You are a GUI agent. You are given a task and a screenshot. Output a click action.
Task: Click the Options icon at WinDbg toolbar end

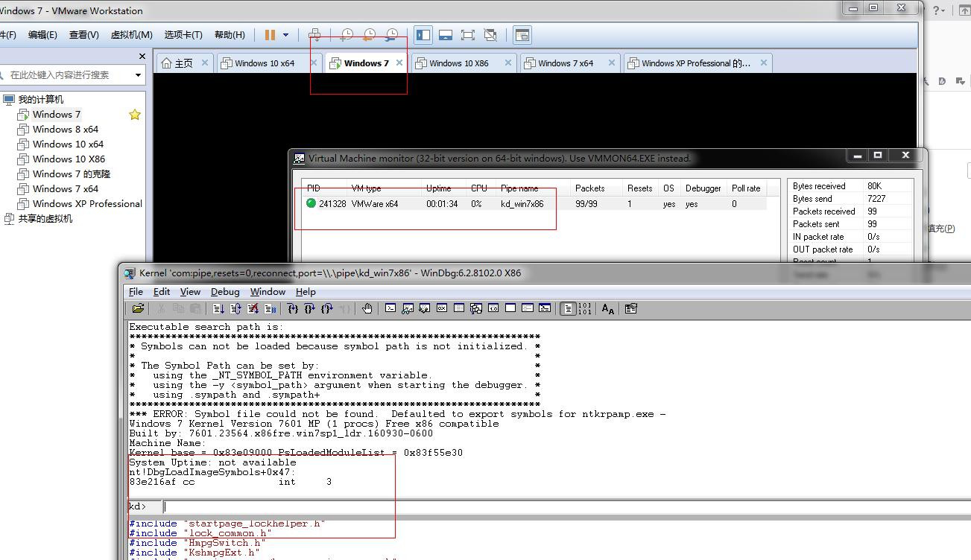pos(631,308)
